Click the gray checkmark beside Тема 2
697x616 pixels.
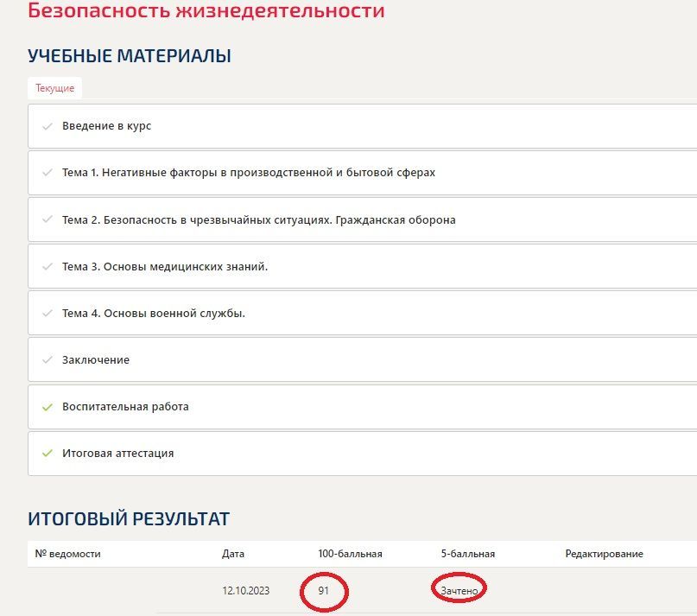(x=48, y=219)
